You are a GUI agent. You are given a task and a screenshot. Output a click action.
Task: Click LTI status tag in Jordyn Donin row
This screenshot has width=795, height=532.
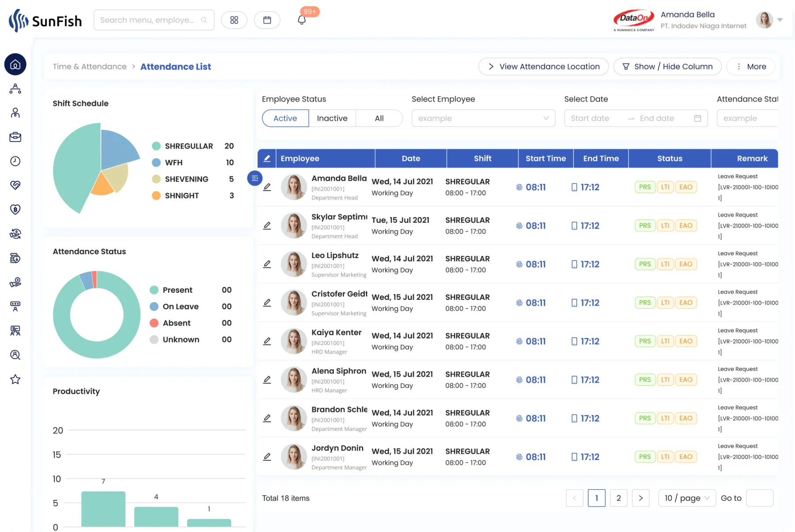[665, 457]
